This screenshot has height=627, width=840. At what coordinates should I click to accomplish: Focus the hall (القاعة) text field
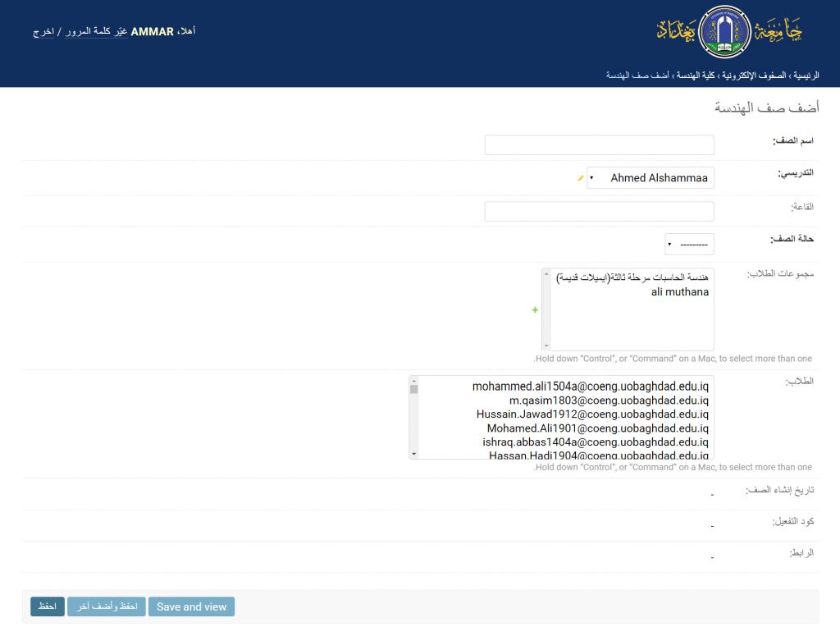click(600, 212)
